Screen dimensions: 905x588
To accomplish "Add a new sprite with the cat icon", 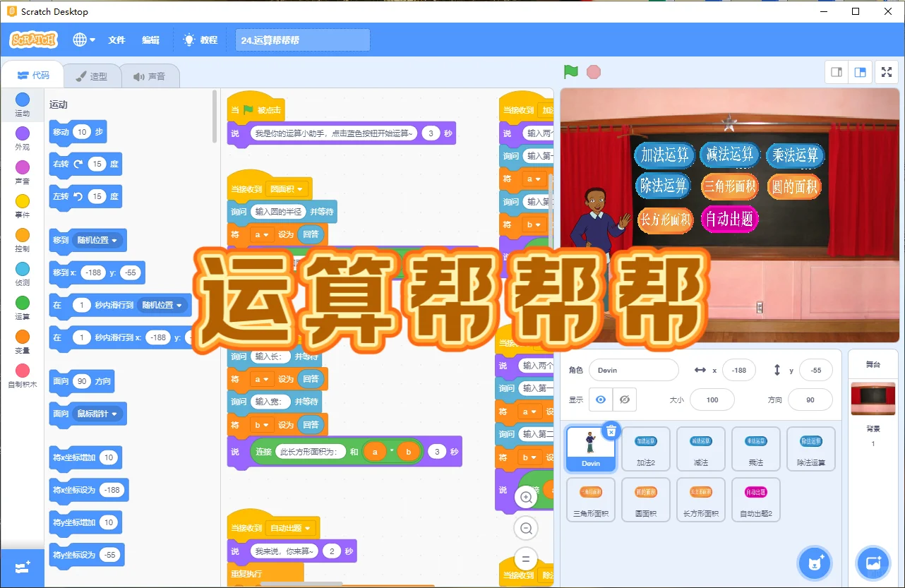I will (x=816, y=563).
